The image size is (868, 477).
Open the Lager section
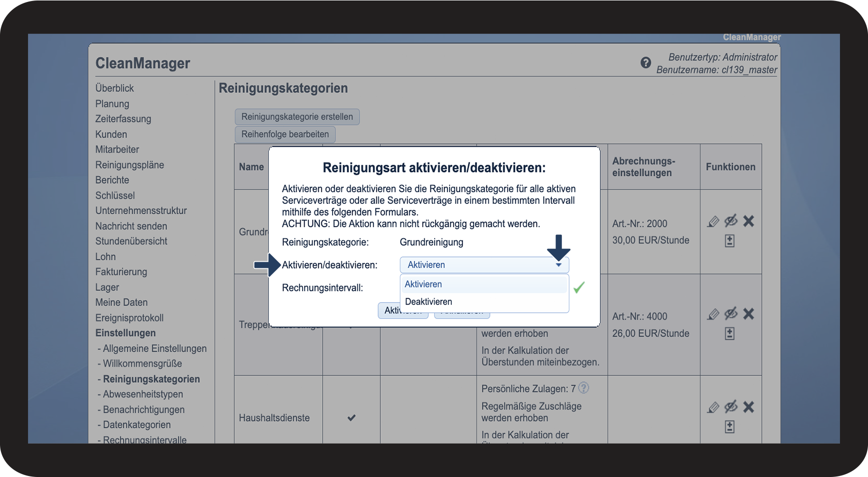(107, 287)
